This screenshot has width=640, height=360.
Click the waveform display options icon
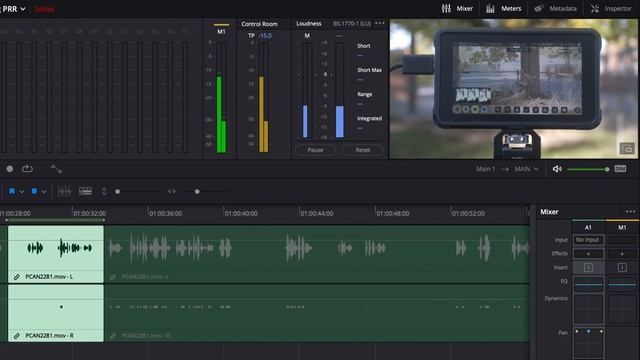point(64,191)
